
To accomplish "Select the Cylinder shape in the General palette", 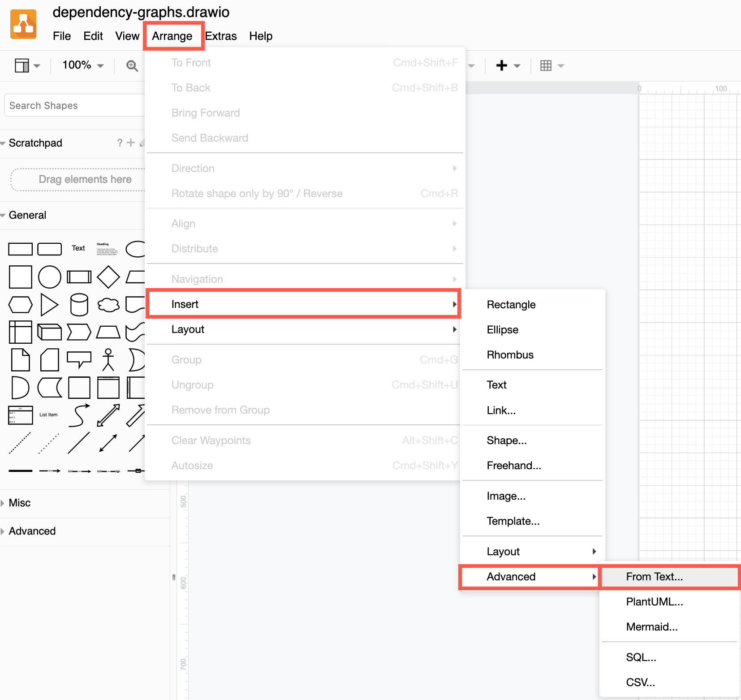I will pyautogui.click(x=79, y=305).
